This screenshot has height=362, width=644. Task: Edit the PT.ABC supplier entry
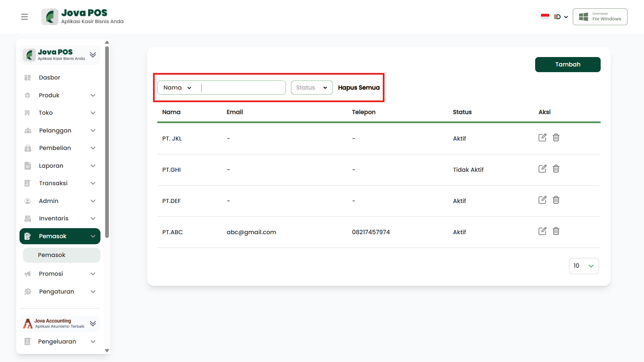pyautogui.click(x=542, y=231)
